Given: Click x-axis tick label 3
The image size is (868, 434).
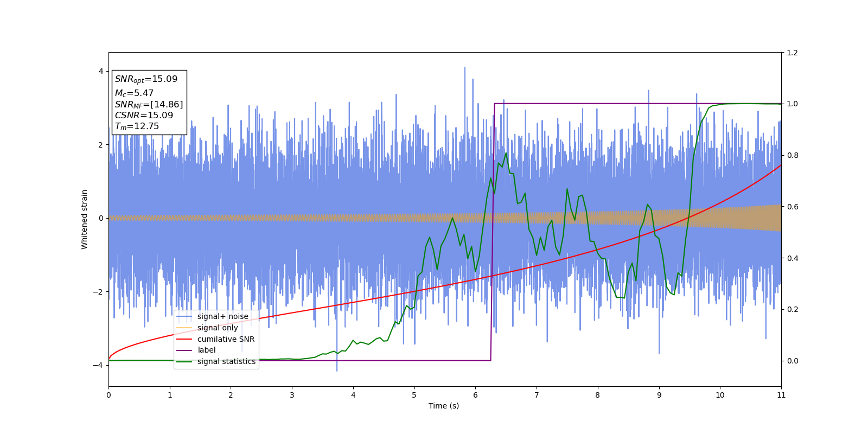Looking at the screenshot, I should tap(292, 395).
